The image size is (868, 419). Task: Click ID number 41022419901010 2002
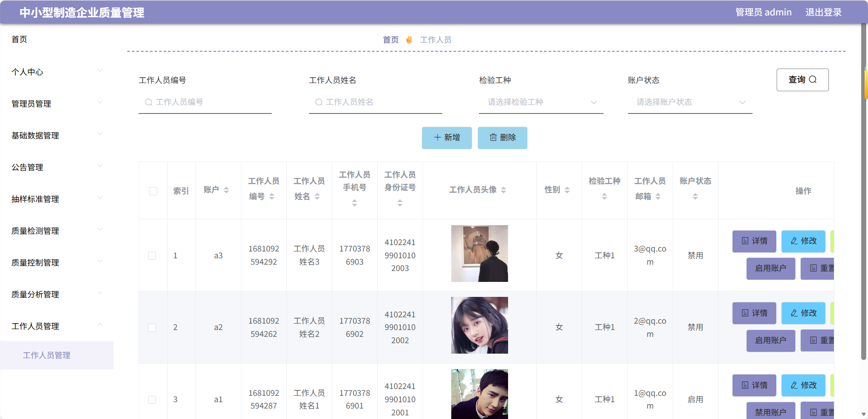(400, 327)
